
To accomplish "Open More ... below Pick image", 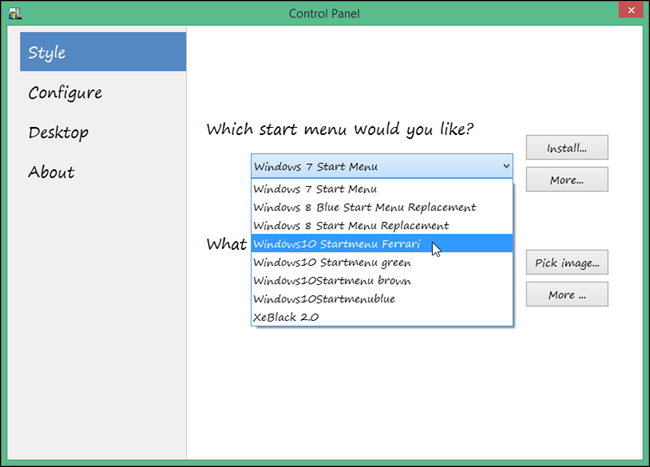I will (567, 294).
